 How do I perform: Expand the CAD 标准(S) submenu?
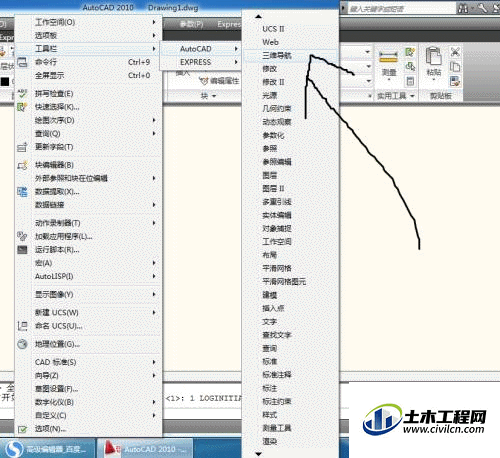click(89, 362)
